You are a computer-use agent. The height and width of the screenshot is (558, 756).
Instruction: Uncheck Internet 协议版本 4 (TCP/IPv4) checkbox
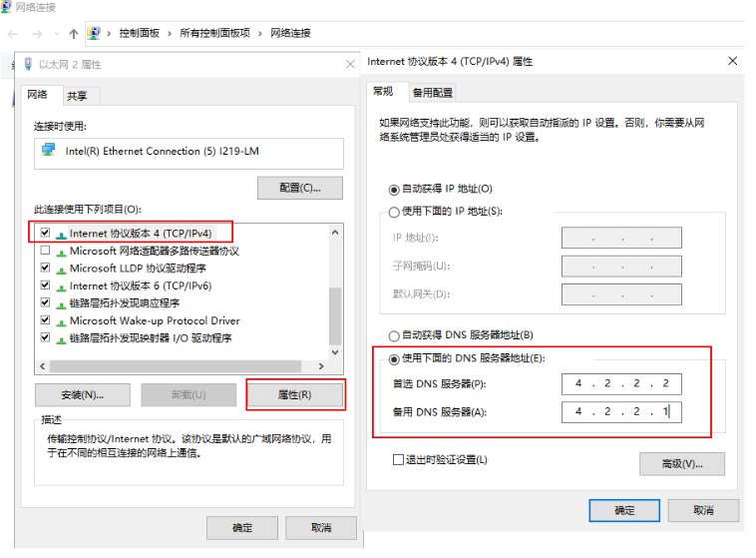pos(45,233)
